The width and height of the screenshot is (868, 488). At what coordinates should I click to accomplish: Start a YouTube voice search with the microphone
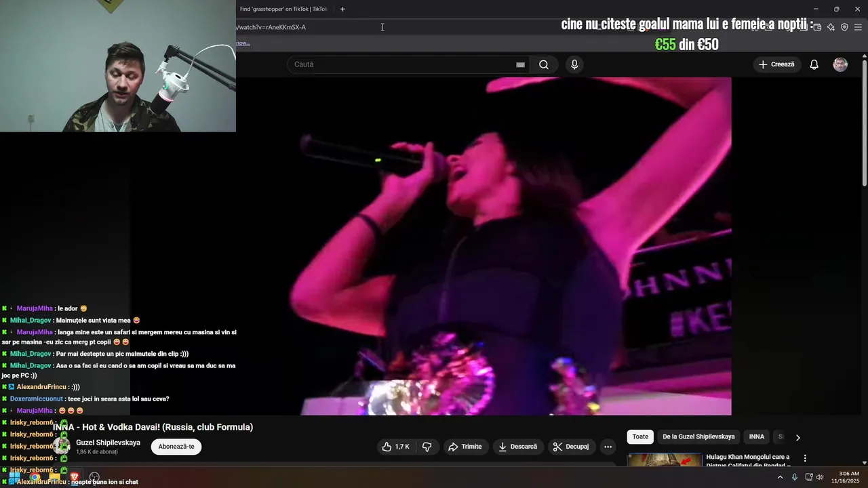point(574,64)
